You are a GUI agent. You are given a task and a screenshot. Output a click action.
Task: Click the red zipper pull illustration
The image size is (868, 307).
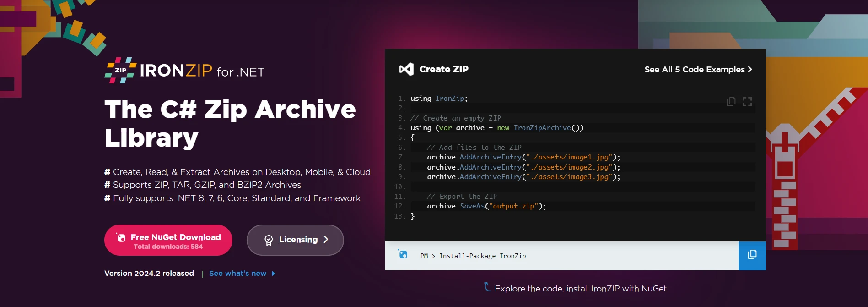[784, 160]
